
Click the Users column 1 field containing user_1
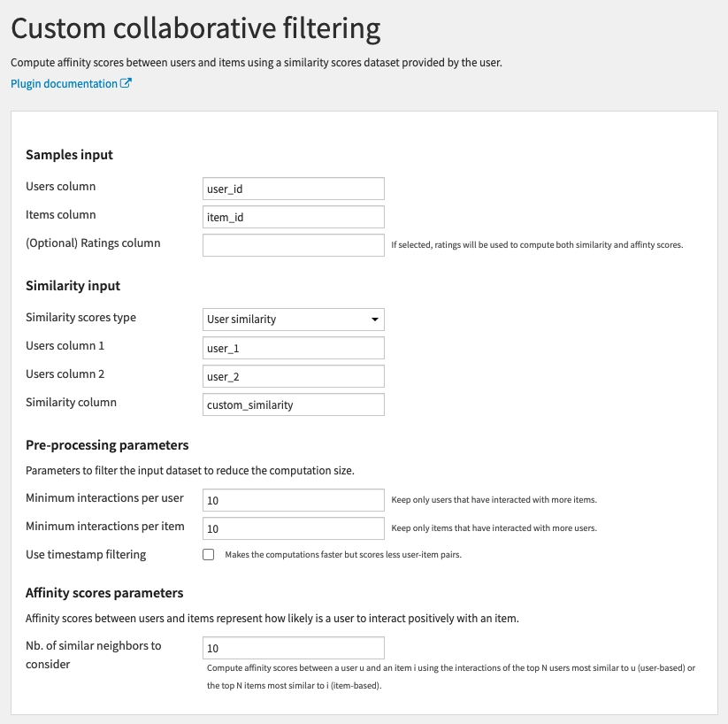[293, 348]
